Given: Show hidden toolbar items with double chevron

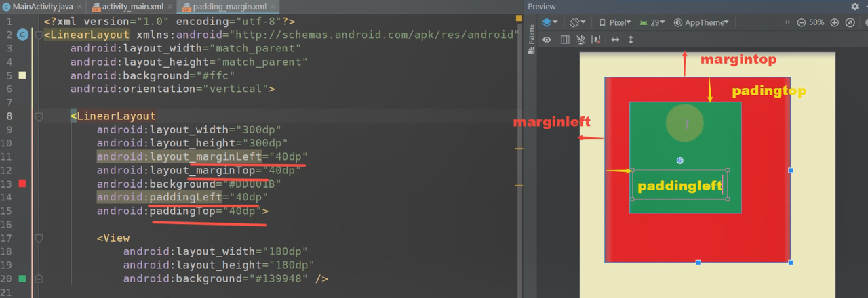Looking at the screenshot, I should point(788,22).
